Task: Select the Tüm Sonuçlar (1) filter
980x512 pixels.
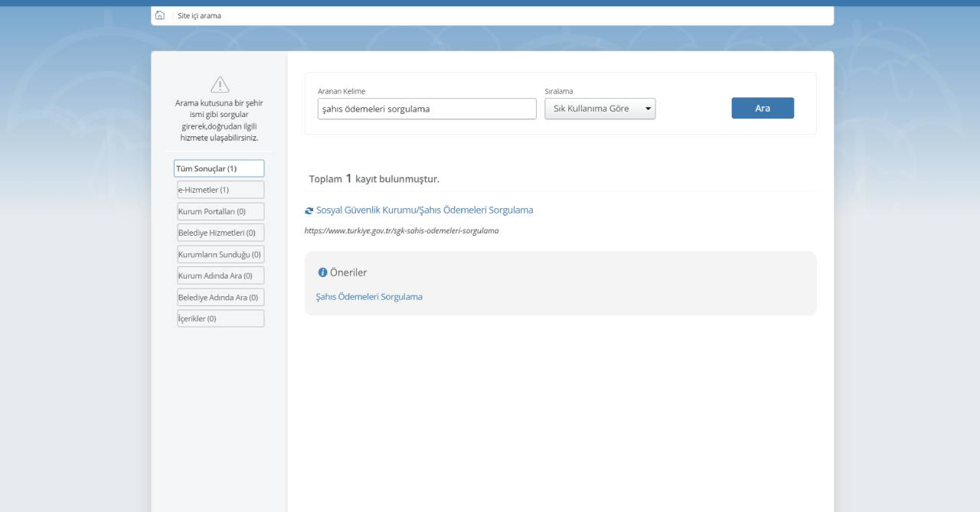Action: point(219,168)
